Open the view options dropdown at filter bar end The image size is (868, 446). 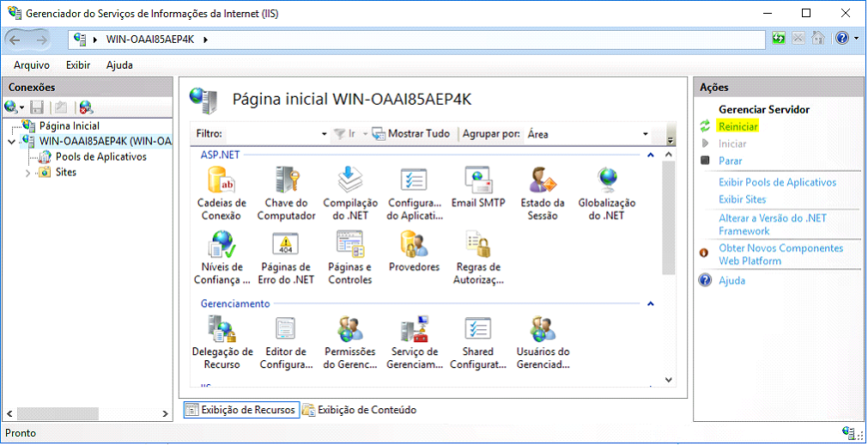pos(671,140)
